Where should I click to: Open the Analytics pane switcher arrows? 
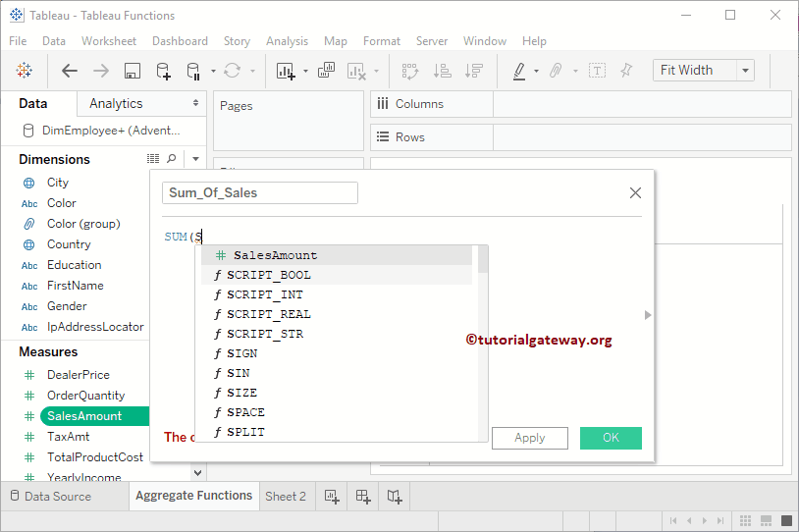(195, 103)
